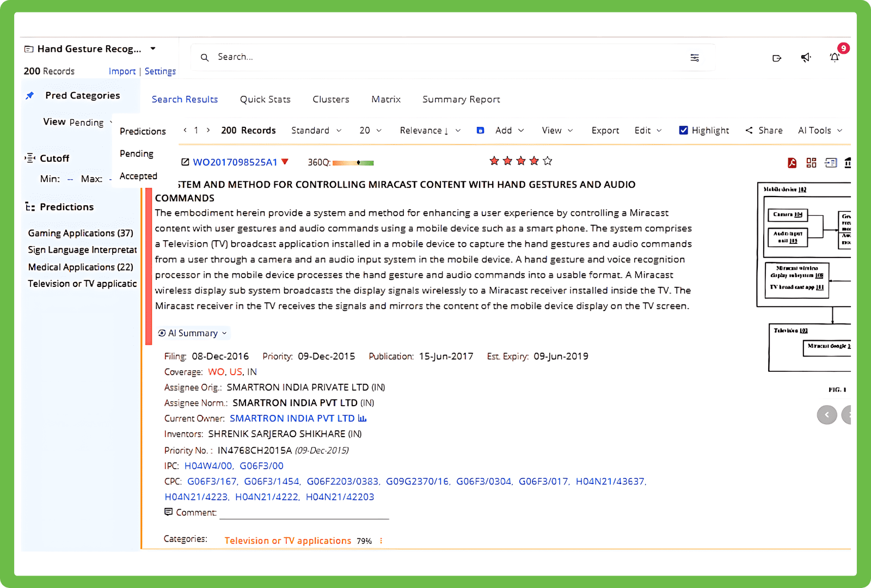Screen dimensions: 871x588
Task: Open notifications bell with 9 badge
Action: pos(835,57)
